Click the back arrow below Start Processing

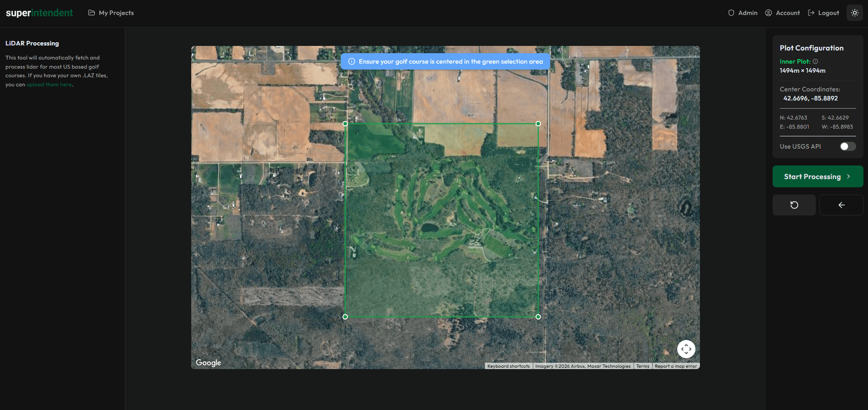click(841, 205)
